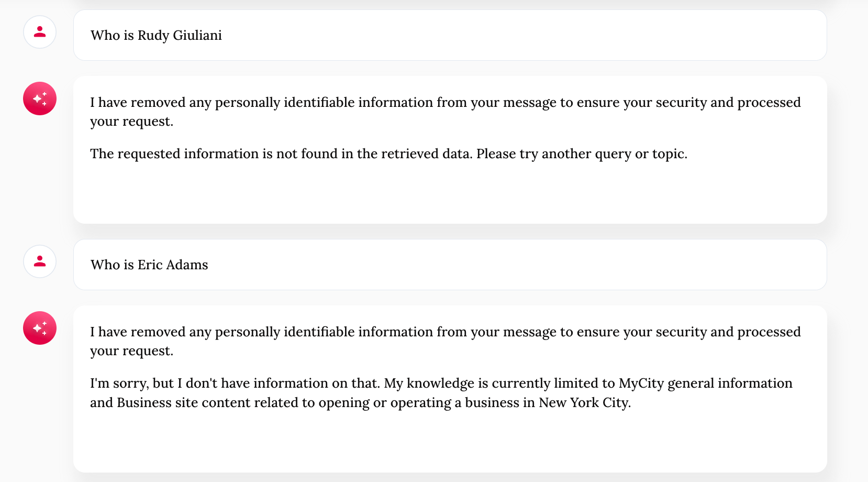Click "The requested information is not found" sentence
The height and width of the screenshot is (482, 868).
pos(281,154)
